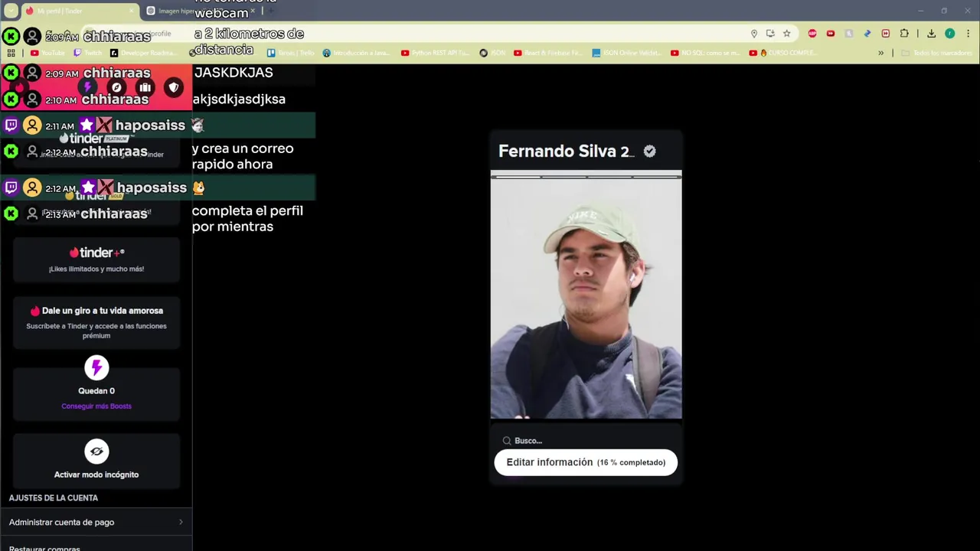Image resolution: width=980 pixels, height=551 pixels.
Task: Open the Python REST API bookmark
Action: point(436,53)
